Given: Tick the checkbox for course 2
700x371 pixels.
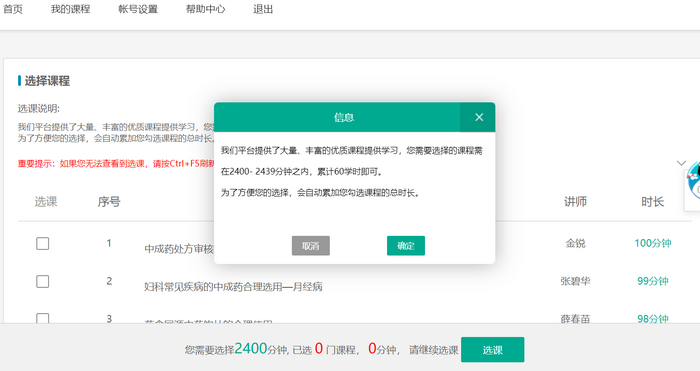Looking at the screenshot, I should pos(42,281).
